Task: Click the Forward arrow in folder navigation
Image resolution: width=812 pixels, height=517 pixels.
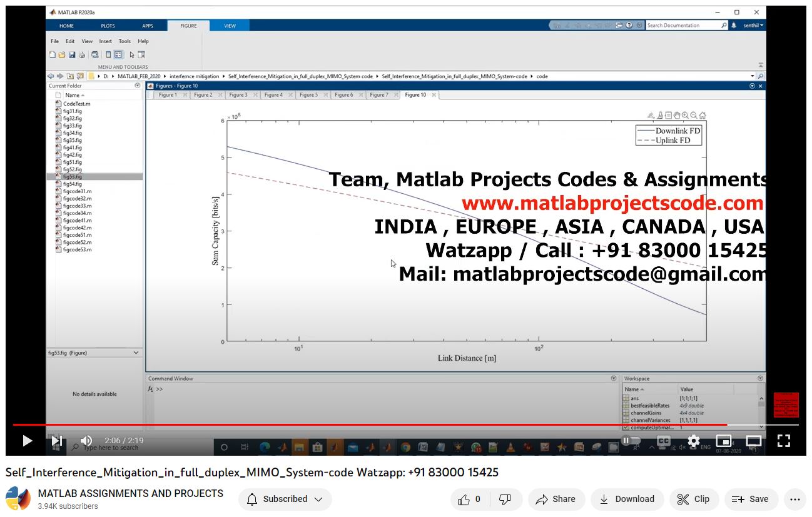Action: pos(60,76)
